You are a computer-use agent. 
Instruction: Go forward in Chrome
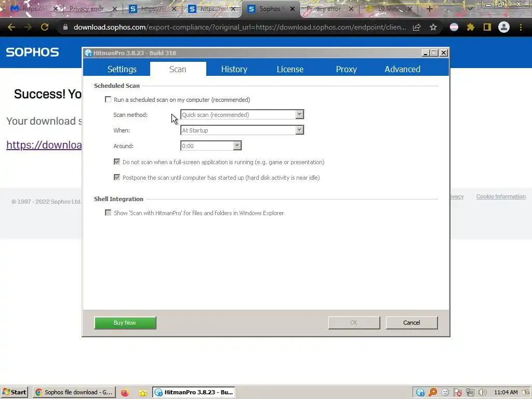28,27
